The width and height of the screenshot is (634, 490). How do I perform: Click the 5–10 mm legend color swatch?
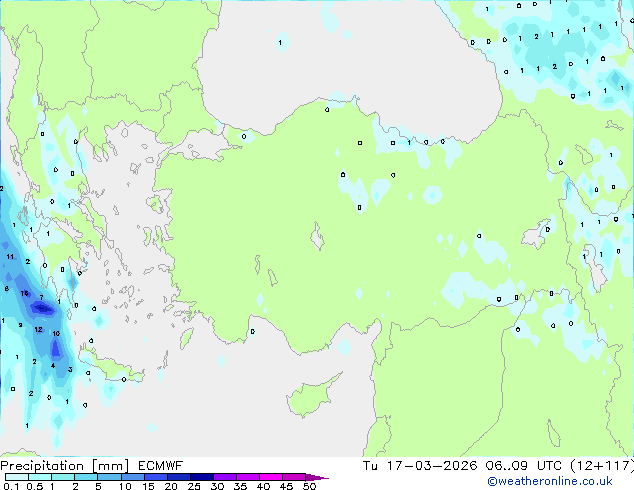pyautogui.click(x=109, y=477)
